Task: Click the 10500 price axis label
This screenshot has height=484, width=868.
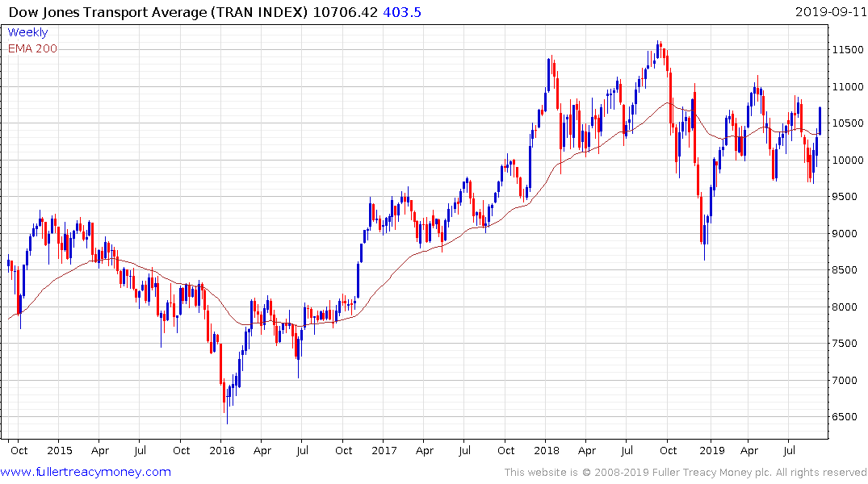Action: (x=848, y=123)
